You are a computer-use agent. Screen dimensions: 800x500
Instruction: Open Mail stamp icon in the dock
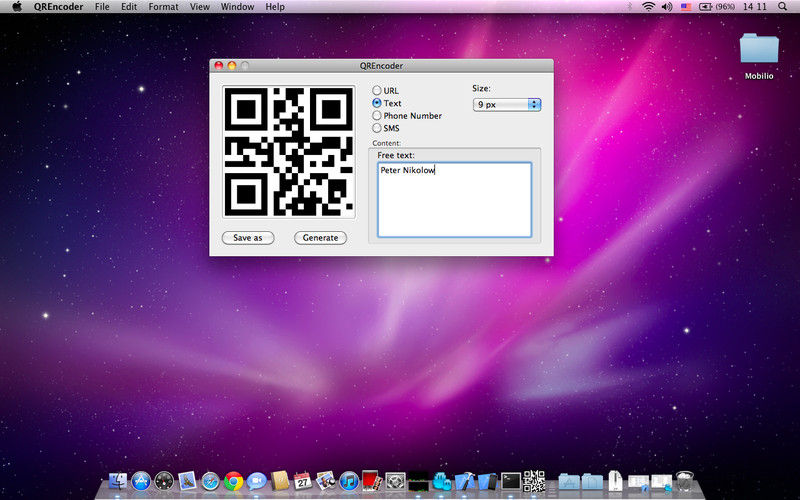[x=187, y=481]
